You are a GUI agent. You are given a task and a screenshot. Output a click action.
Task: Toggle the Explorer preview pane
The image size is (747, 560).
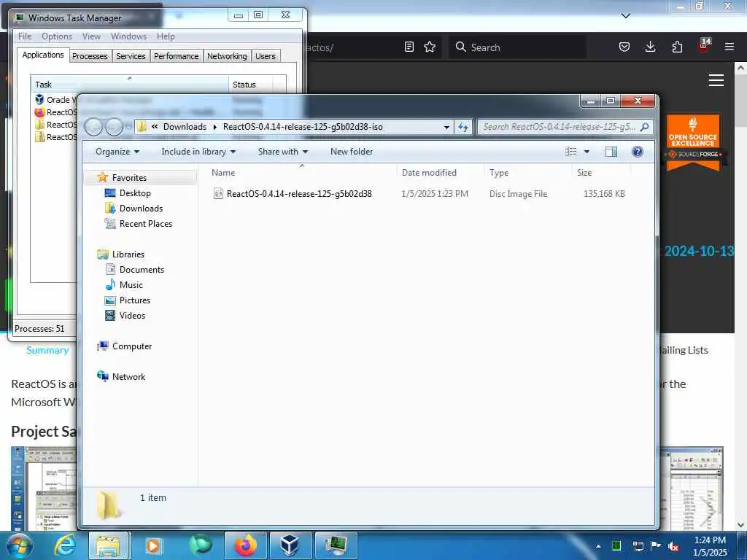(x=611, y=152)
